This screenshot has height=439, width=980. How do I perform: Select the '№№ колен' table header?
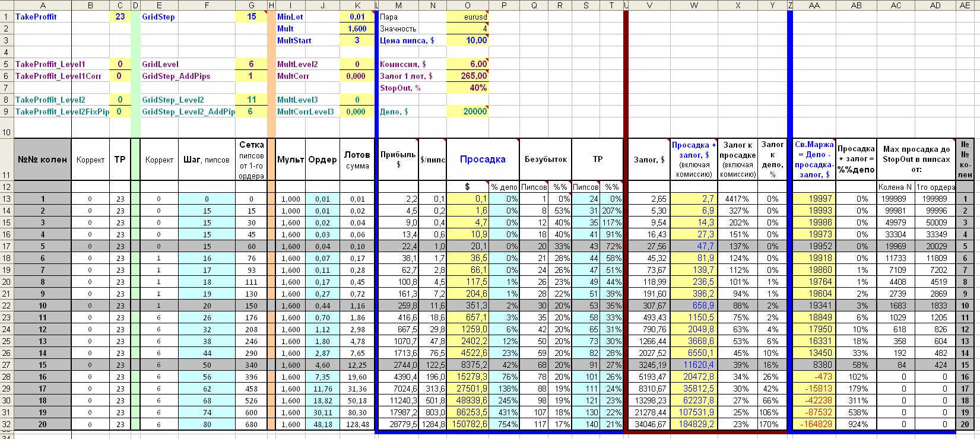42,160
